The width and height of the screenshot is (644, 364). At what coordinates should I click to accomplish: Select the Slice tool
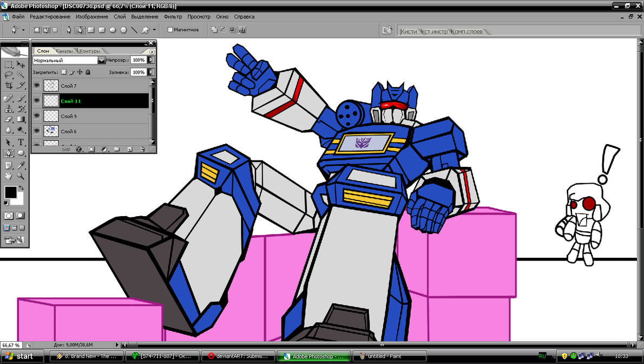21,85
